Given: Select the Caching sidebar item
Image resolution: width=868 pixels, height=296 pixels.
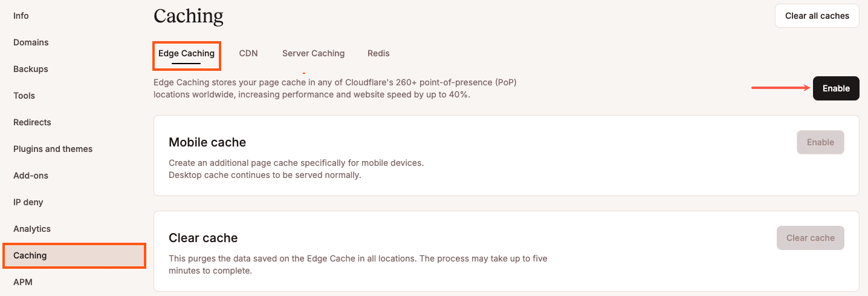Looking at the screenshot, I should tap(30, 255).
